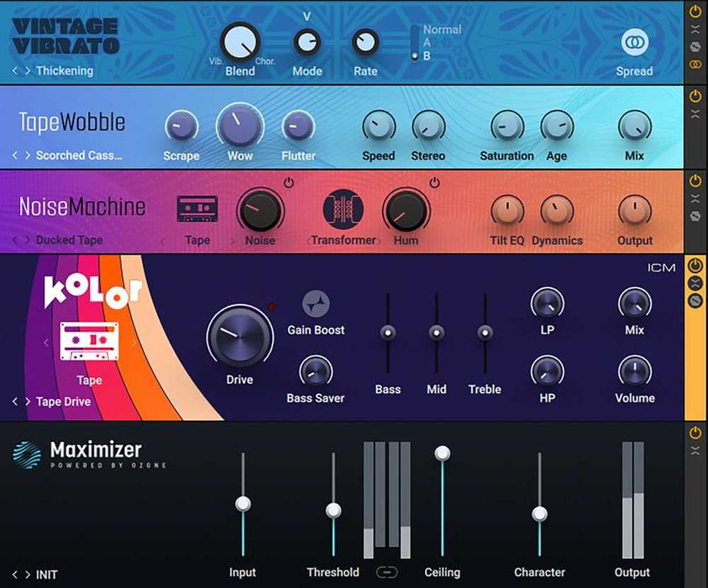Image resolution: width=708 pixels, height=588 pixels.
Task: Toggle the Hum section power icon
Action: tap(434, 182)
